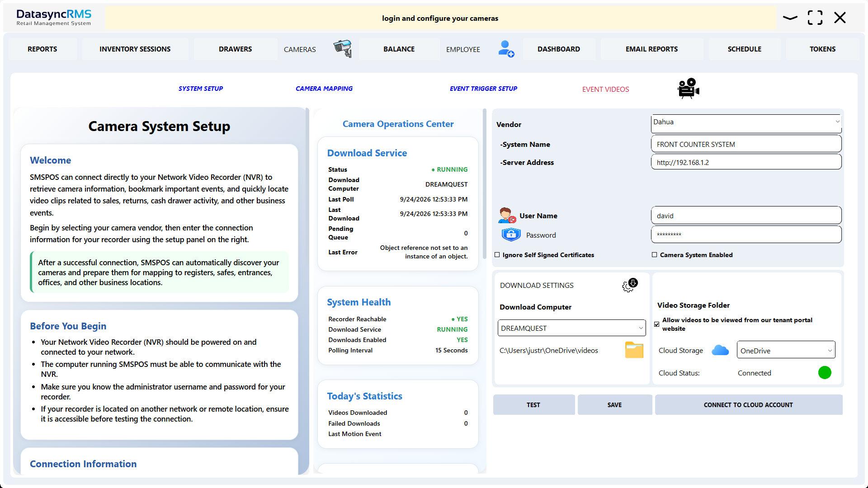The height and width of the screenshot is (488, 868).
Task: Open the BALANCE tab
Action: click(x=399, y=49)
